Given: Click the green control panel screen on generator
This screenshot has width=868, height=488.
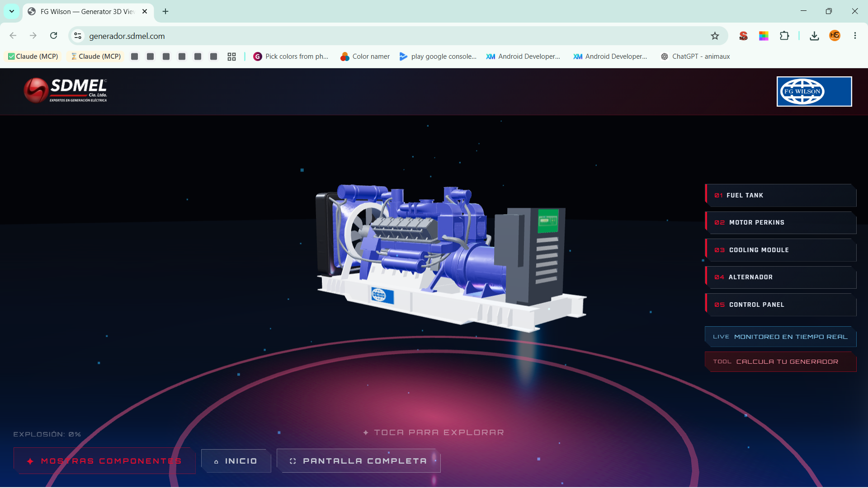Looking at the screenshot, I should pyautogui.click(x=548, y=221).
